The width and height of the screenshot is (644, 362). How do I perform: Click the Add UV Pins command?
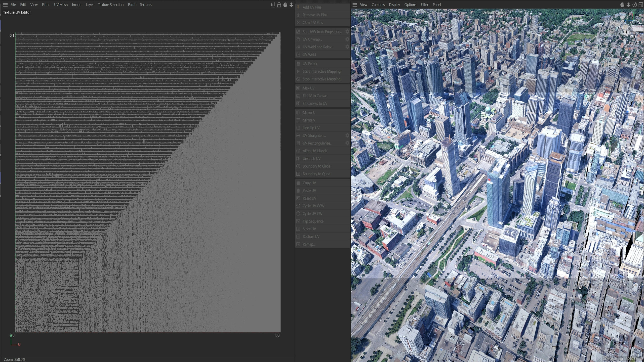pos(323,7)
